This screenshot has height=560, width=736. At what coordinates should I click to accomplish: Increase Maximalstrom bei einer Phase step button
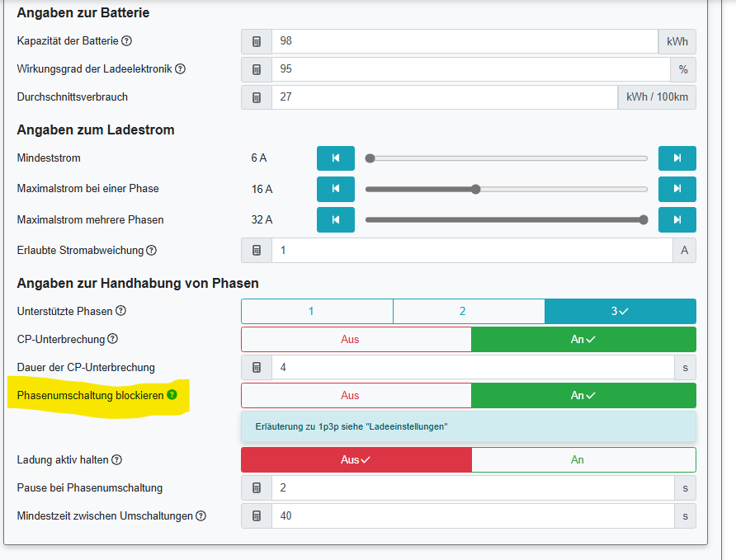677,189
